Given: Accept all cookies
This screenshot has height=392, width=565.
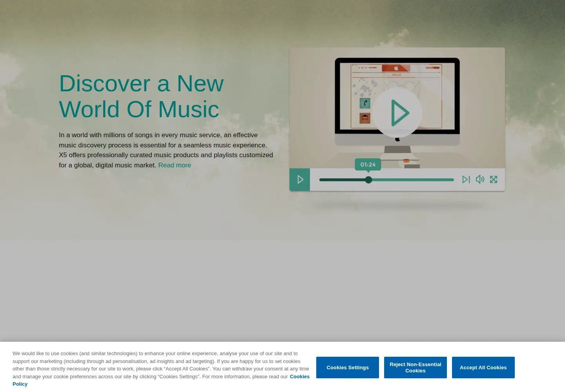Looking at the screenshot, I should click(483, 368).
